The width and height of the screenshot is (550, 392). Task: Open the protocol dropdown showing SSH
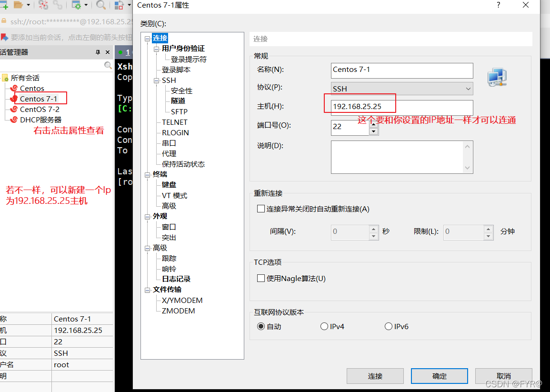[469, 89]
